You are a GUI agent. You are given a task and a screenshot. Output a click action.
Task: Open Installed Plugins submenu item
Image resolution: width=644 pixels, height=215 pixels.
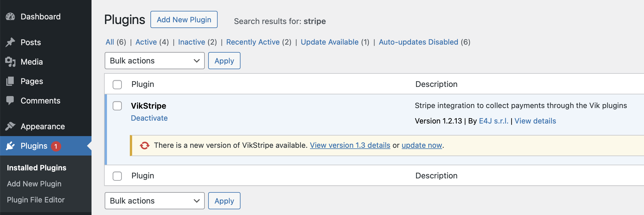pyautogui.click(x=37, y=168)
